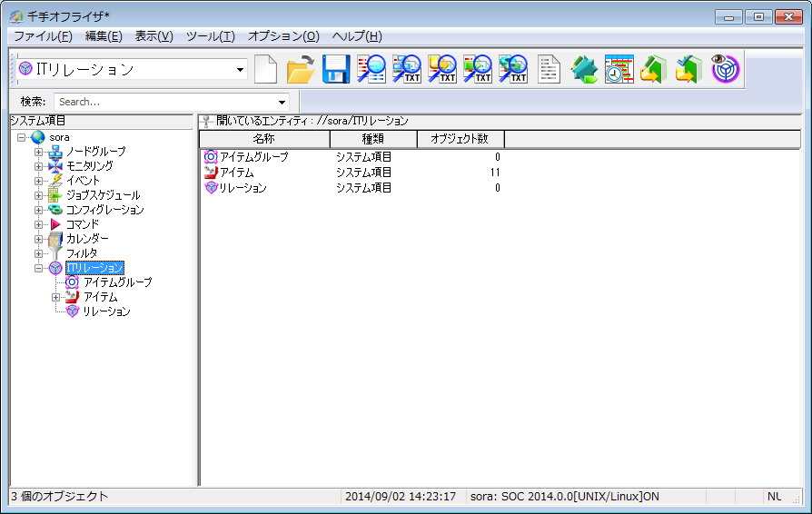Open the 編集(E) menu
The width and height of the screenshot is (812, 514).
(104, 36)
